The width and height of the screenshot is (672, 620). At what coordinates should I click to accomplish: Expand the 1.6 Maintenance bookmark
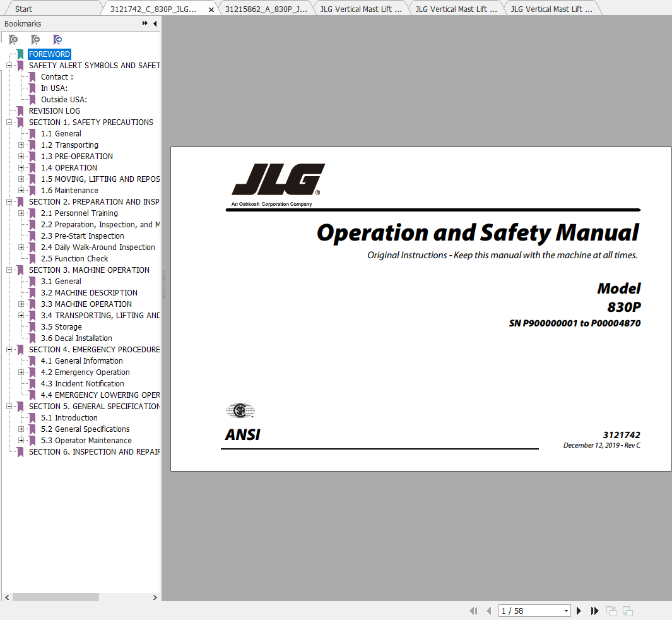pos(21,191)
